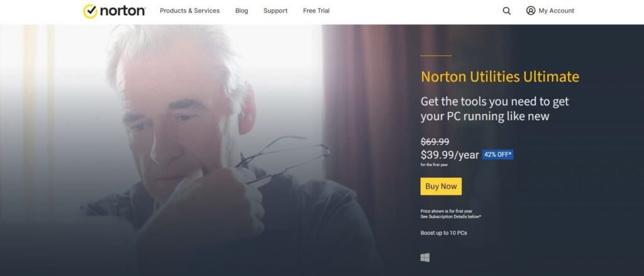Click the Norton checkmark logo icon

click(90, 11)
